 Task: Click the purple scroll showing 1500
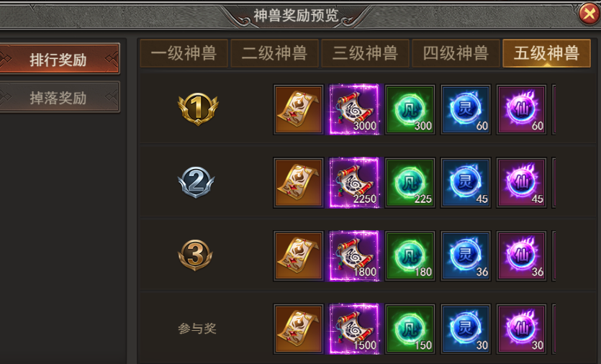click(354, 329)
